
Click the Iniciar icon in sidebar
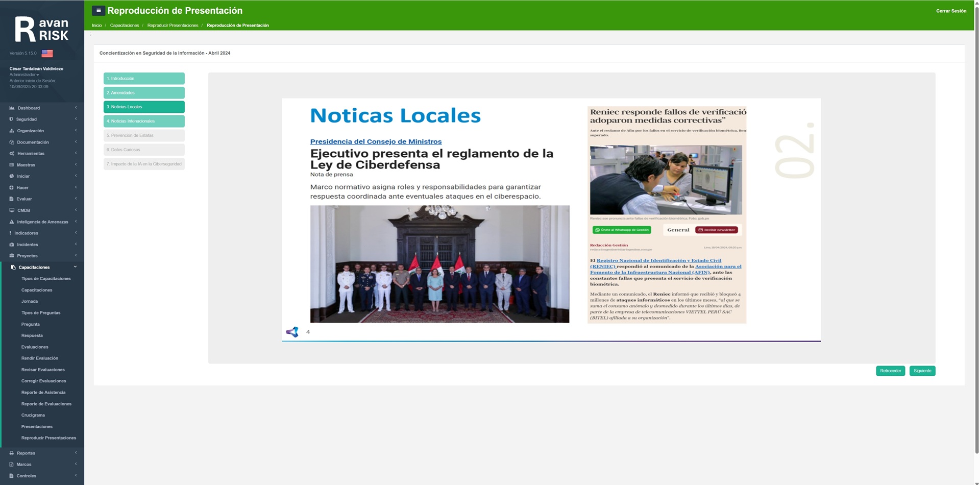coord(12,176)
